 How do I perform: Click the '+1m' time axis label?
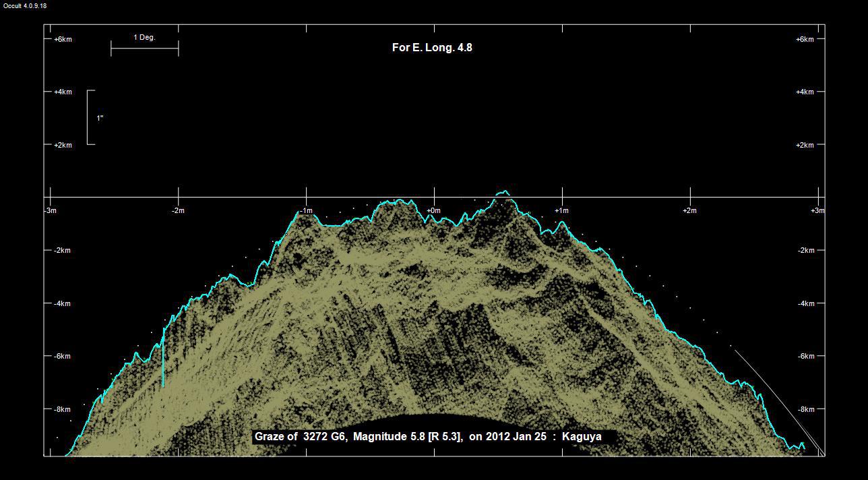[x=561, y=210]
